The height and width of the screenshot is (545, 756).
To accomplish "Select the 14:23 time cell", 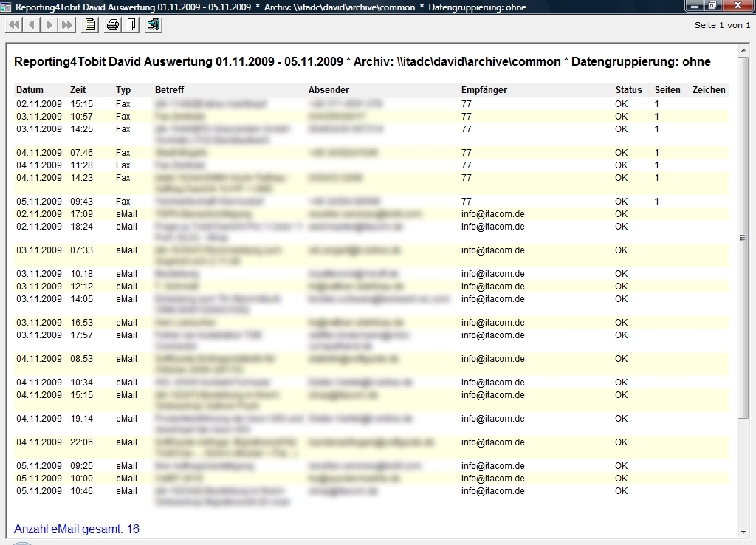I will coord(81,177).
